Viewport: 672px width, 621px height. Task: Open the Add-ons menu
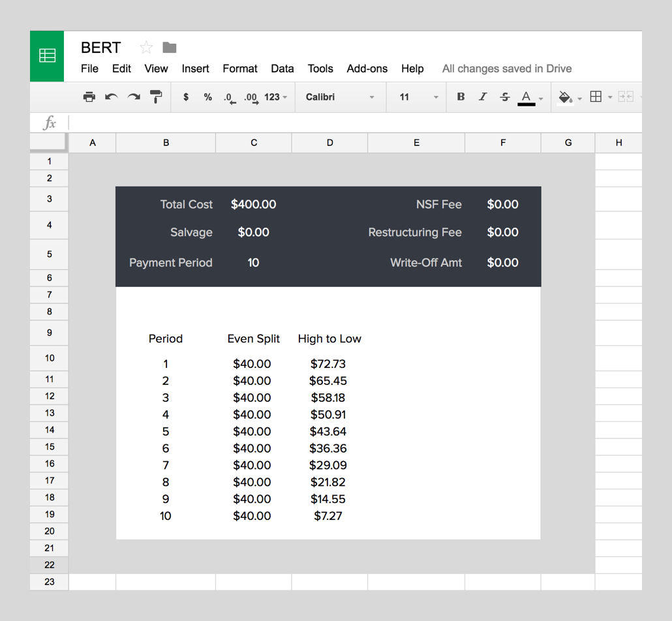pyautogui.click(x=367, y=68)
